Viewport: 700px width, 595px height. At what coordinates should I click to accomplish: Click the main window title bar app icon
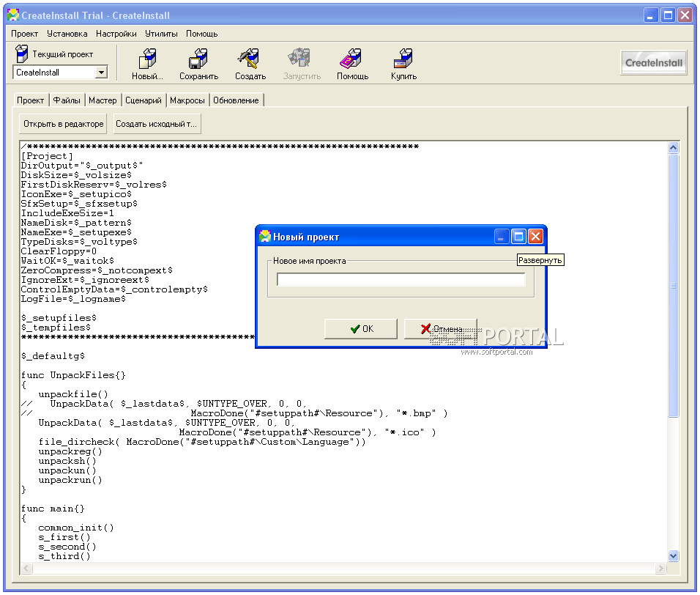(x=13, y=15)
